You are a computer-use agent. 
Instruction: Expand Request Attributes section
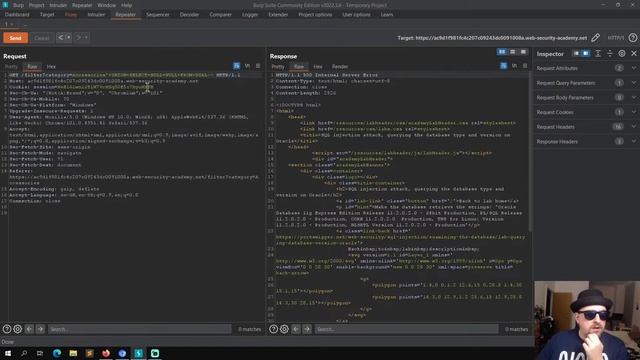(587, 68)
